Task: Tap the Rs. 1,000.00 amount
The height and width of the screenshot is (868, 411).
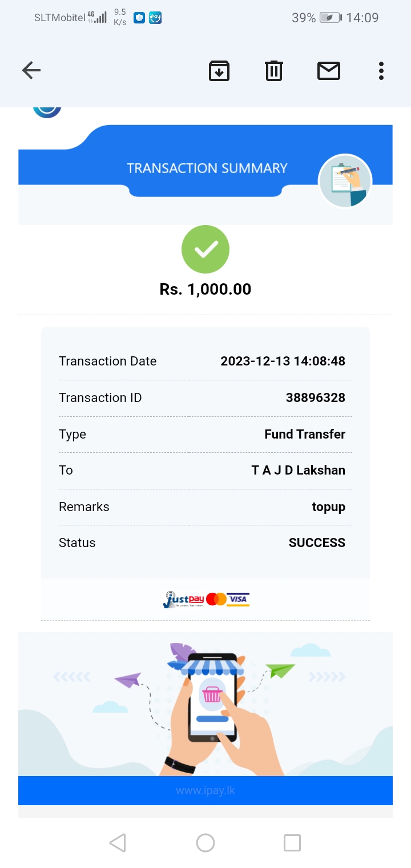Action: [x=205, y=289]
